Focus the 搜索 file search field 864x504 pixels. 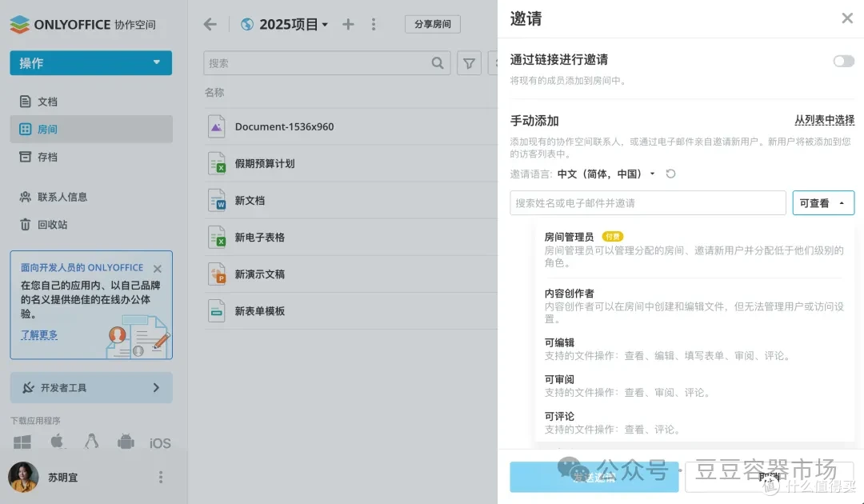(x=326, y=62)
